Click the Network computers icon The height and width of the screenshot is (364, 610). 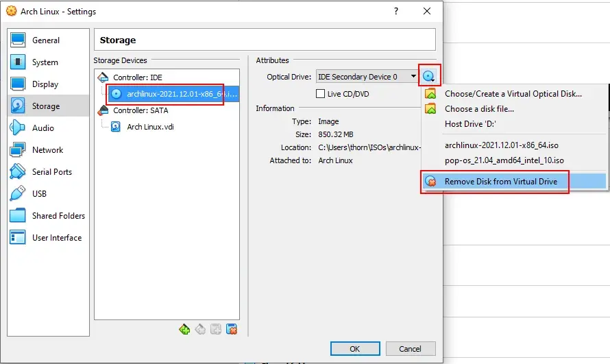[x=18, y=149]
